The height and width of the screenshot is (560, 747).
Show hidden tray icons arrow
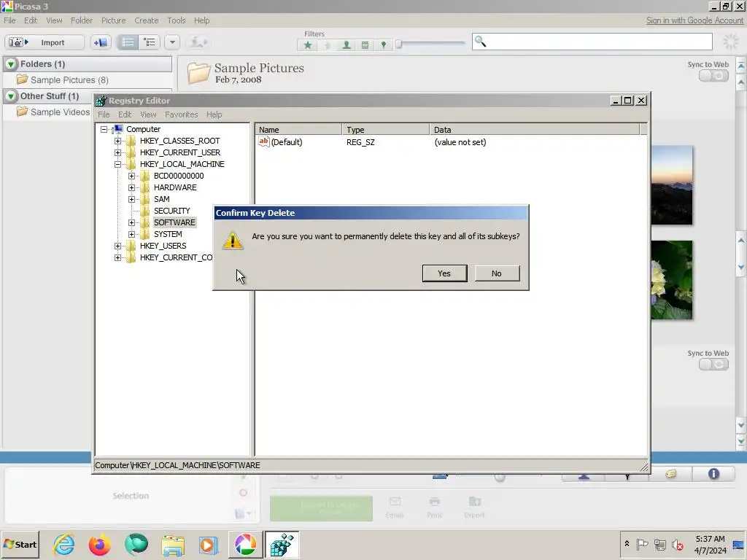point(627,543)
